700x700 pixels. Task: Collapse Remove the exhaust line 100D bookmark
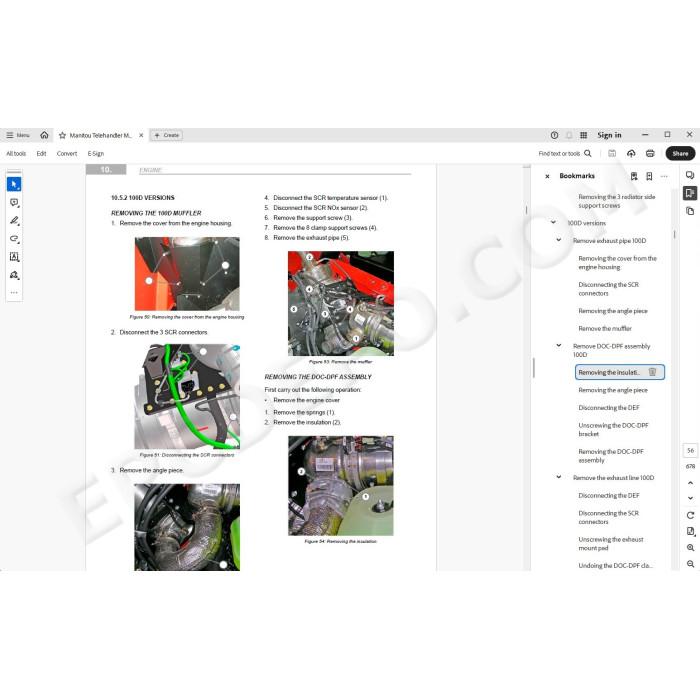coord(558,477)
